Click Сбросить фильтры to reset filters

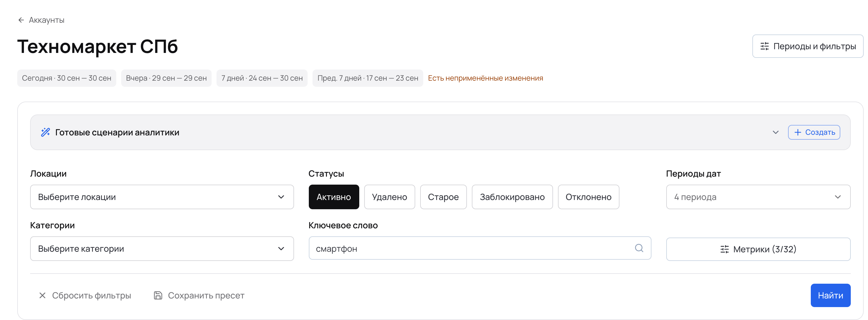click(85, 295)
